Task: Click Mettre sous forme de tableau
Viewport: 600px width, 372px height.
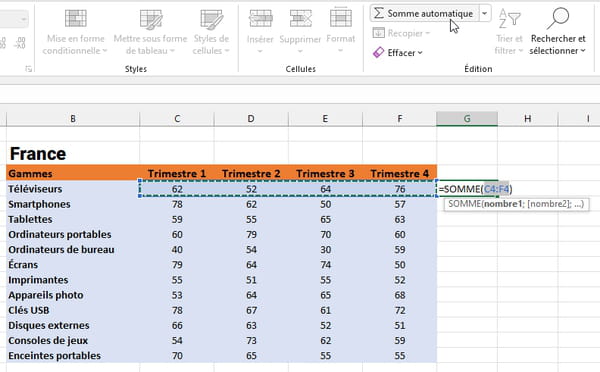Action: pyautogui.click(x=150, y=33)
